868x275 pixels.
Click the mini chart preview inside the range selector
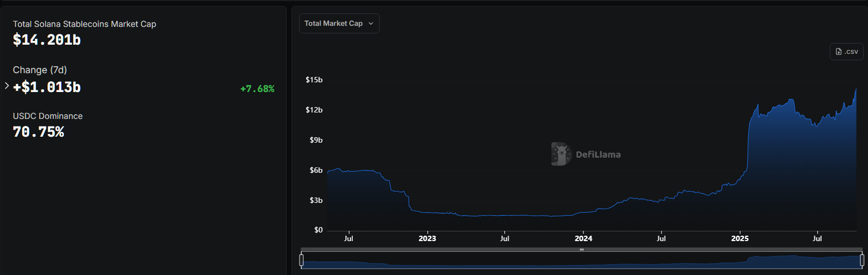tap(581, 262)
